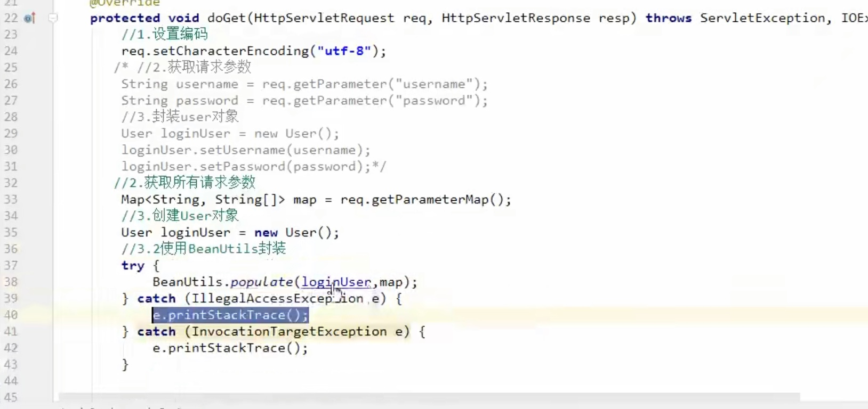The height and width of the screenshot is (409, 868).
Task: Click InvocationTargetException in the catch clause
Action: click(290, 332)
